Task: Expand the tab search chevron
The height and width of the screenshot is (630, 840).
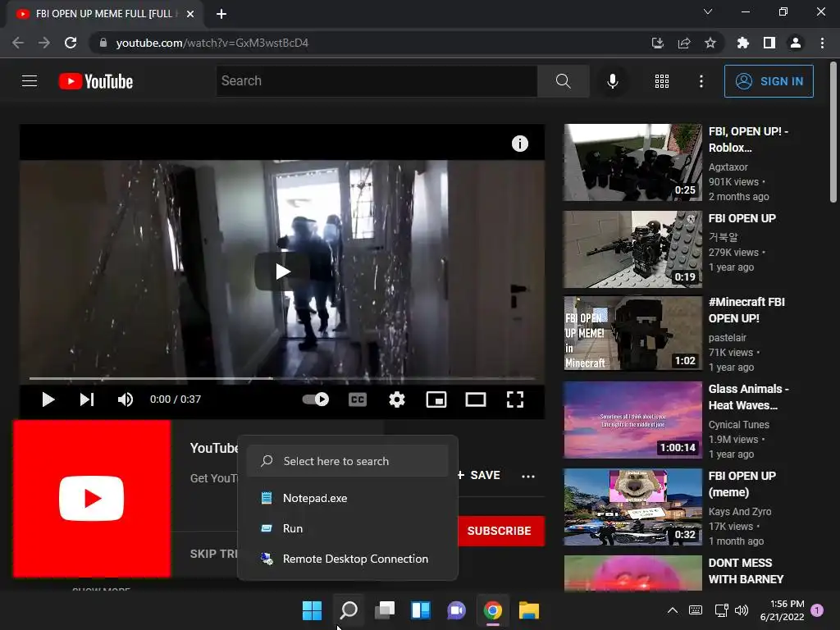Action: pyautogui.click(x=708, y=11)
